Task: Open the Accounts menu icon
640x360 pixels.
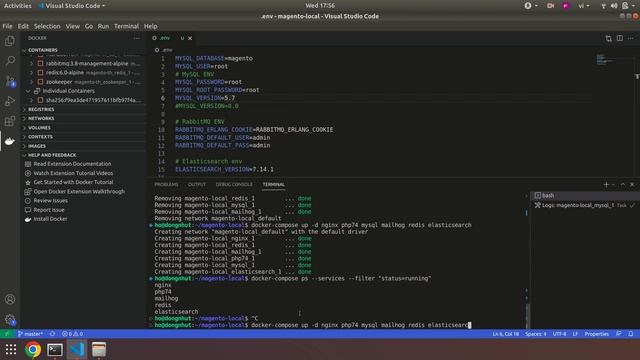Action: coord(10,299)
